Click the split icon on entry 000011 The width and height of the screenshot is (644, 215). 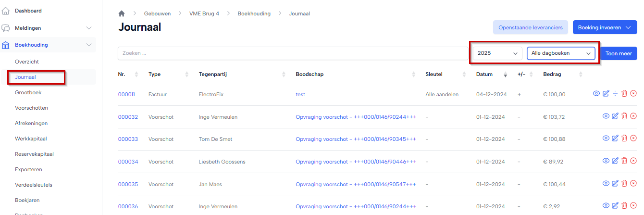point(615,93)
